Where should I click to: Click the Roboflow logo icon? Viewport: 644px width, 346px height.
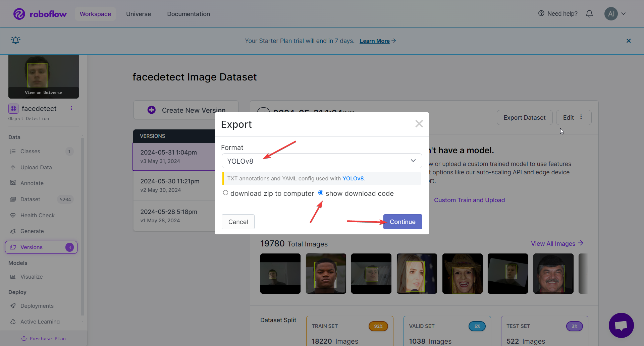pyautogui.click(x=19, y=14)
